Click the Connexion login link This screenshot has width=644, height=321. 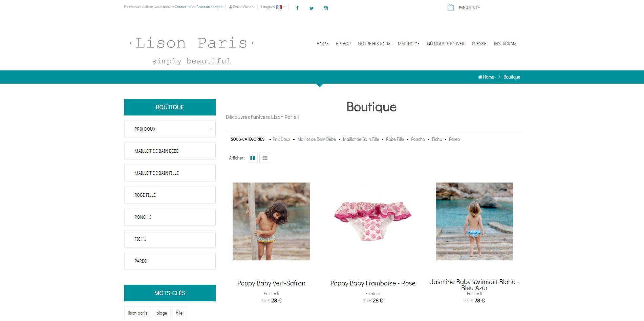pos(183,7)
